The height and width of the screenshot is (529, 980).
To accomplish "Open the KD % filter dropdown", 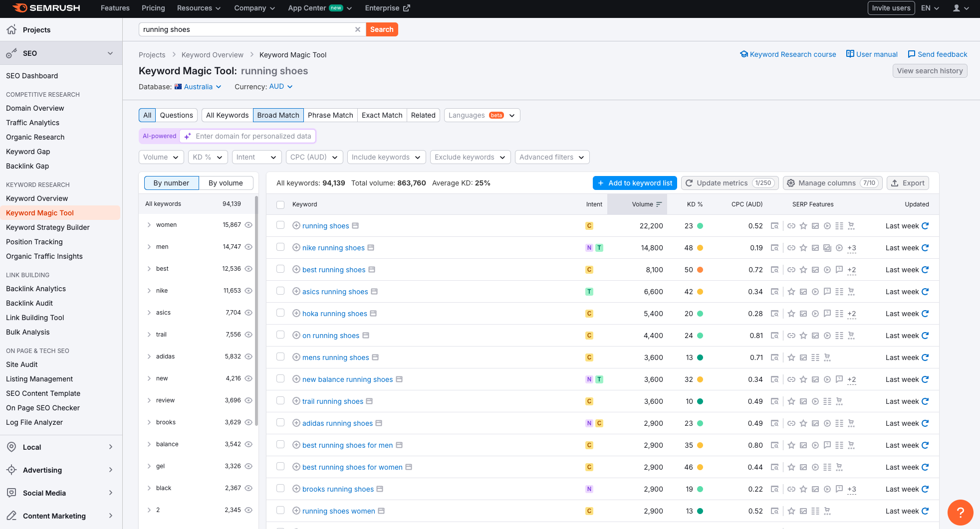I will [208, 157].
